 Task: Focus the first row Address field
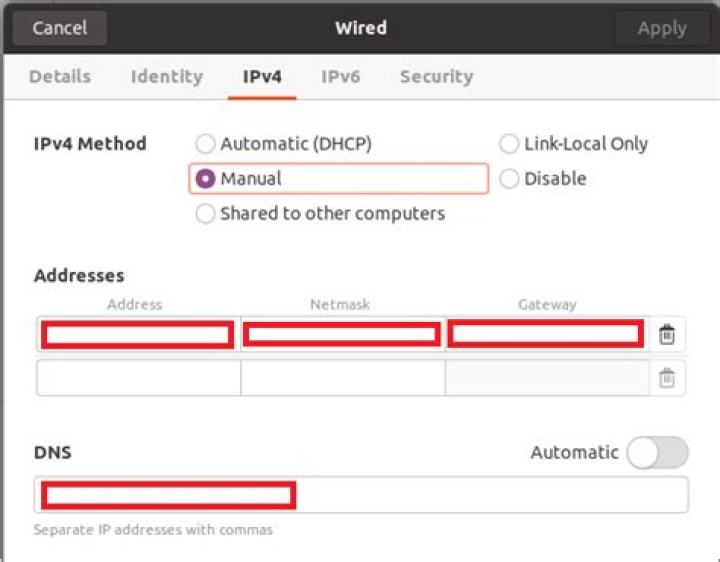[x=138, y=334]
